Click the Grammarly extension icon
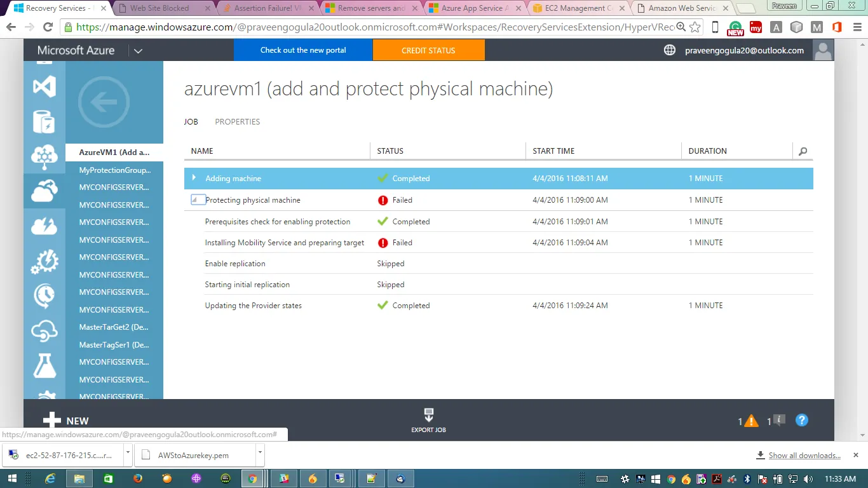This screenshot has width=868, height=488. (x=735, y=28)
